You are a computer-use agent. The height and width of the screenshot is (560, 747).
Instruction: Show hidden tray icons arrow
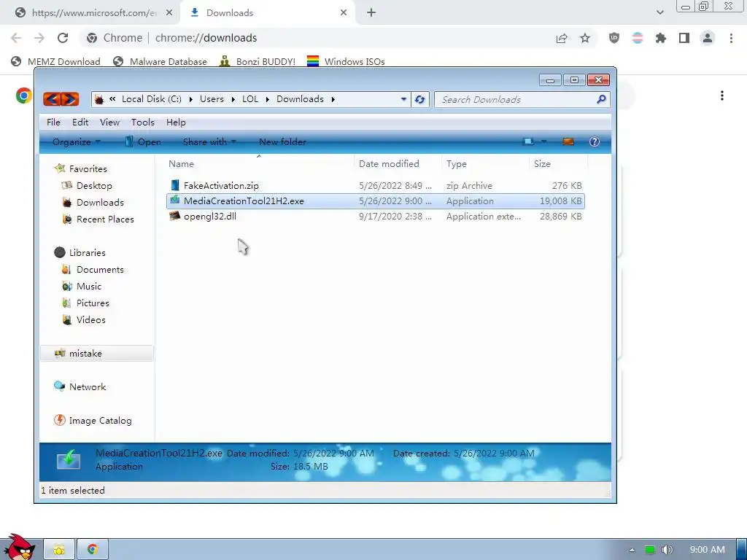pyautogui.click(x=632, y=550)
